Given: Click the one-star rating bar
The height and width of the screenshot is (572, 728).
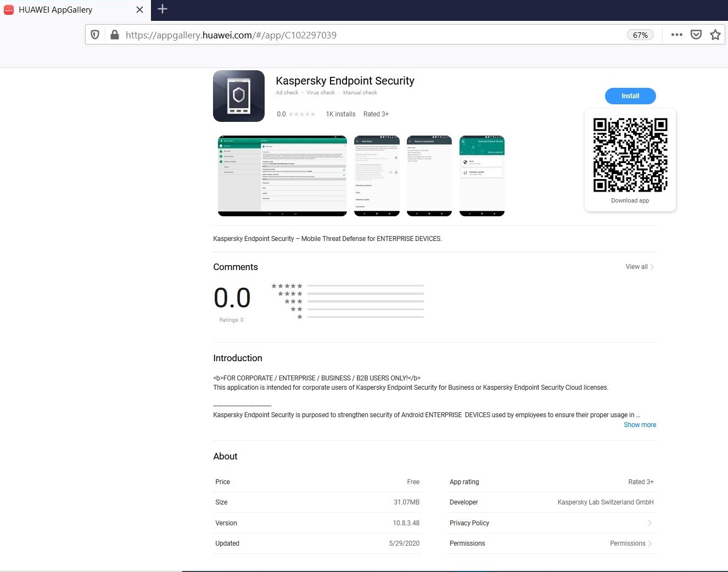Looking at the screenshot, I should click(365, 317).
